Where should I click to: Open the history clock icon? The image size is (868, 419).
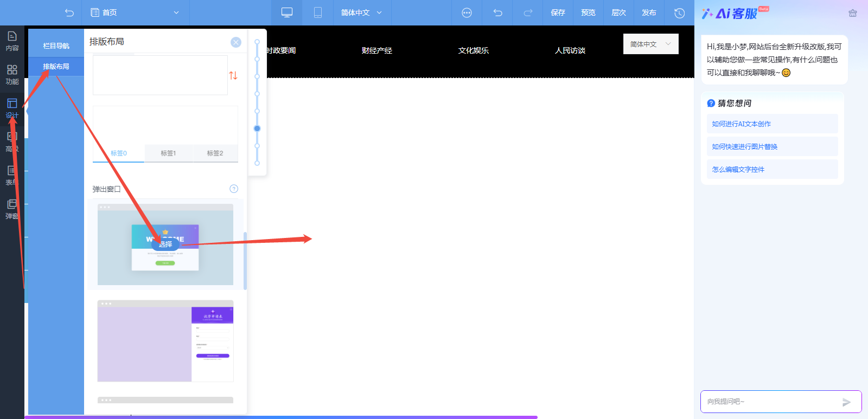(679, 12)
